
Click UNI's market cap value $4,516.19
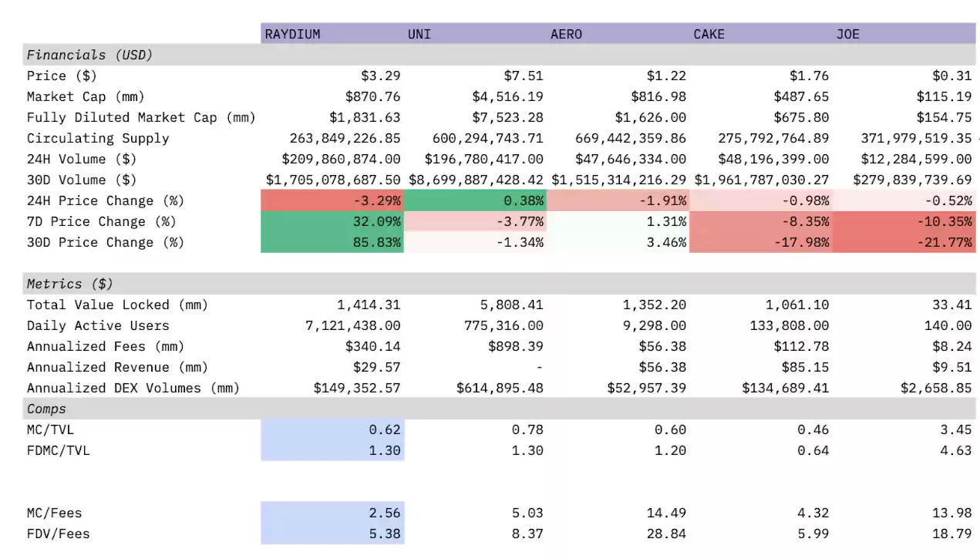click(x=507, y=96)
